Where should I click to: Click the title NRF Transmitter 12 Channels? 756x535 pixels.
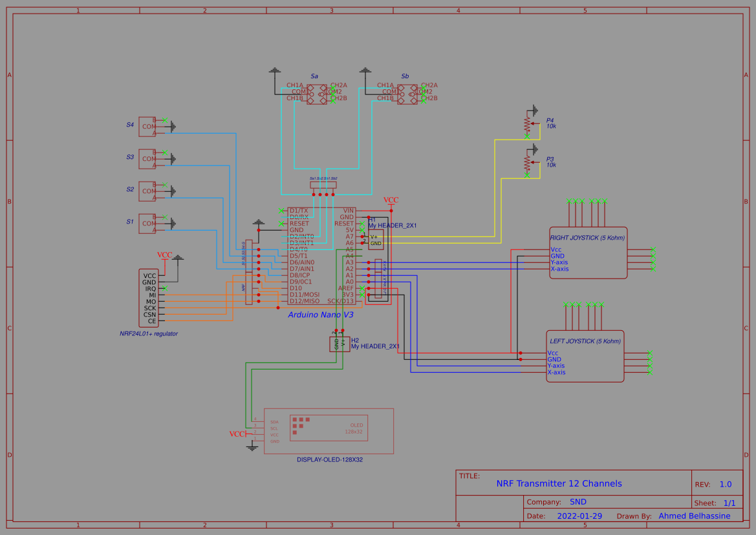pos(559,483)
